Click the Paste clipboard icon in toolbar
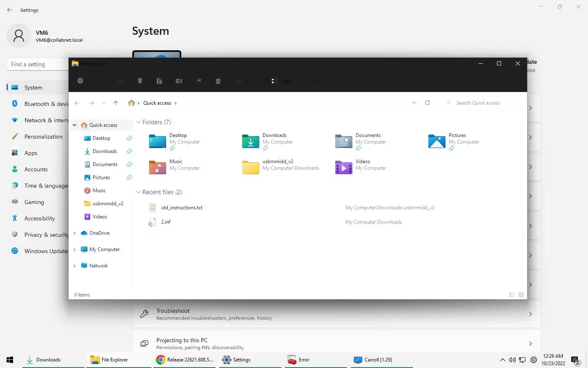Viewport: 588px width, 368px height. click(159, 81)
